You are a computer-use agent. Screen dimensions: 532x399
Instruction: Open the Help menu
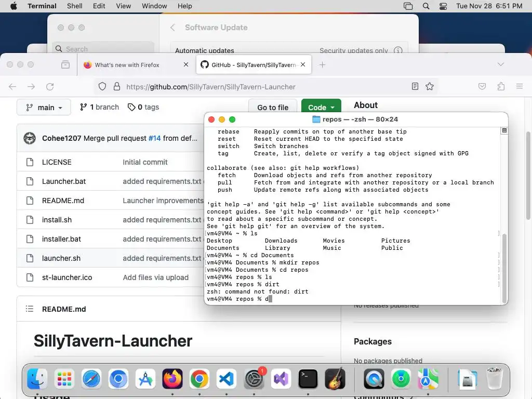click(x=184, y=6)
